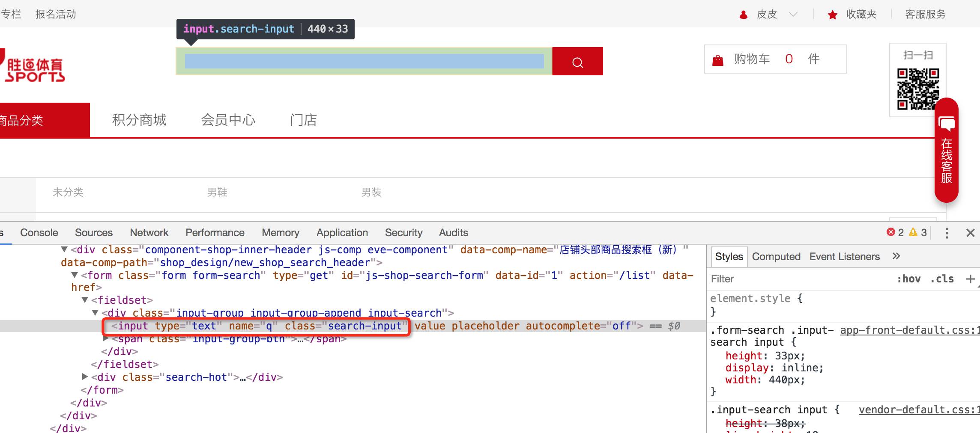Viewport: 980px width, 433px height.
Task: Open the vendor-default.css source link
Action: point(919,409)
